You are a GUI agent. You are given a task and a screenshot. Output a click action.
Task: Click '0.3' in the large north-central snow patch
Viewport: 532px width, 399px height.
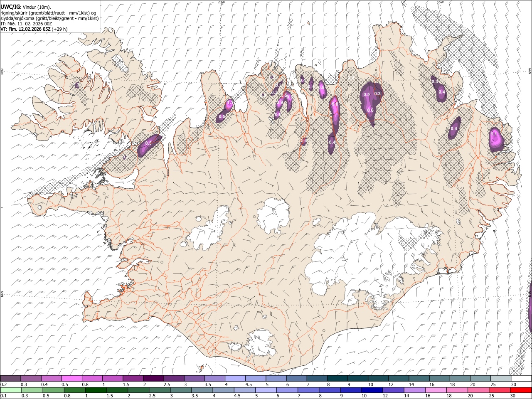[377, 94]
